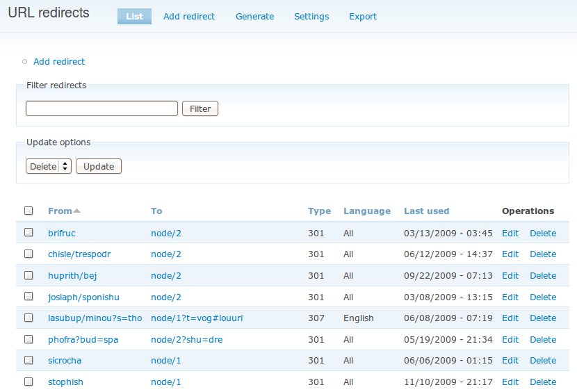577x392 pixels.
Task: Click the Add redirect bullet link
Action: [x=59, y=61]
